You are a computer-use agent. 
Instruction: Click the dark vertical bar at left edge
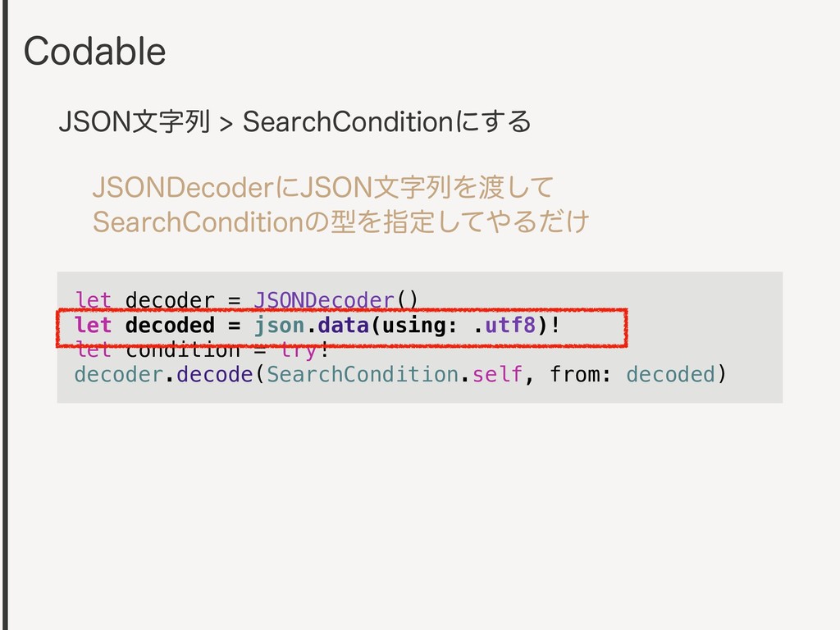(x=4, y=315)
